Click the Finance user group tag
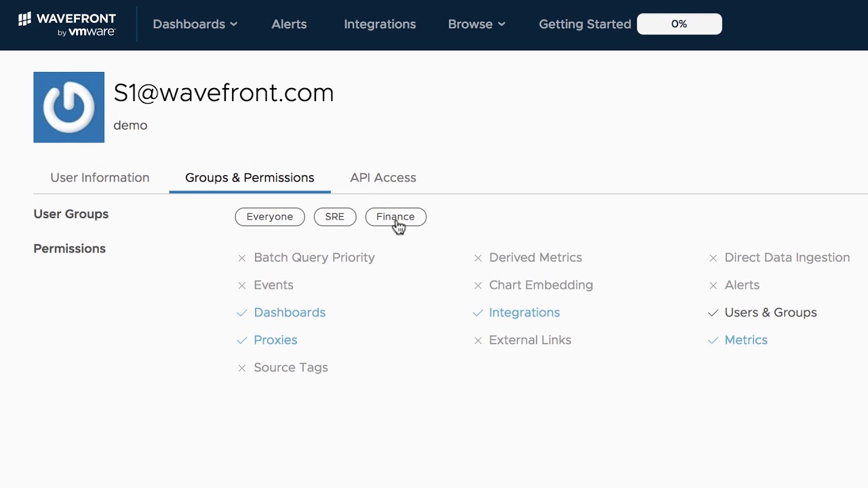Screen dimensions: 868x488 395,217
